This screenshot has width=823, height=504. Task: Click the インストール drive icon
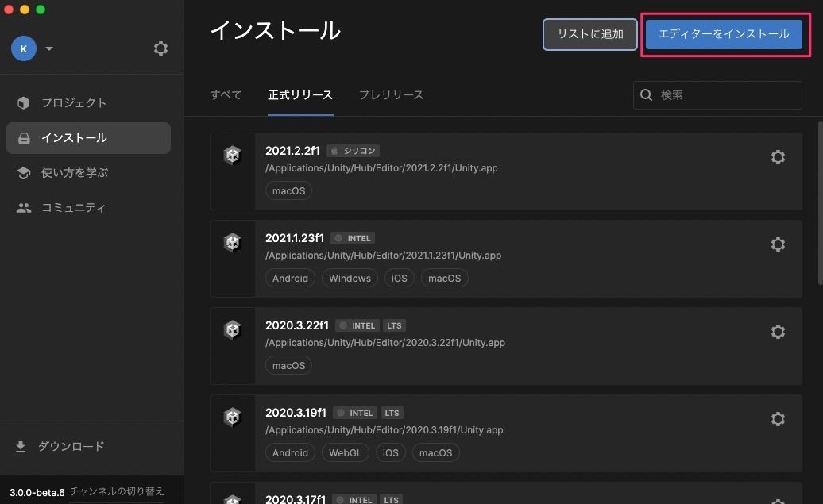pyautogui.click(x=24, y=138)
